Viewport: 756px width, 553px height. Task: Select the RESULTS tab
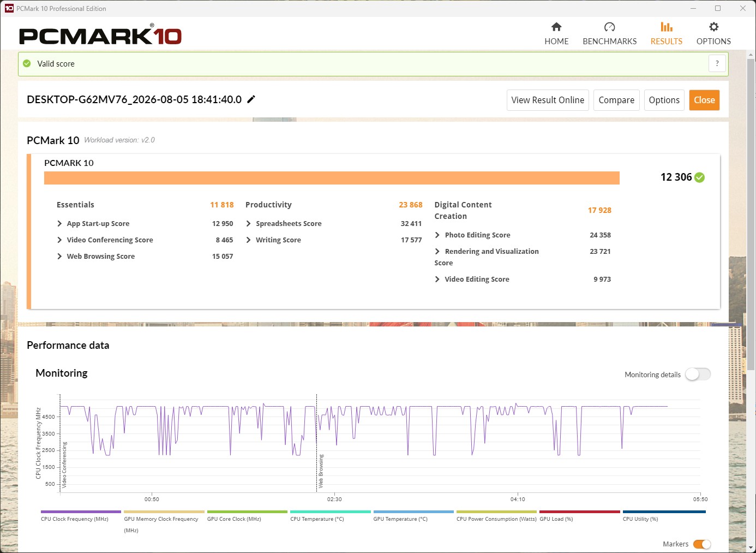[x=667, y=34]
